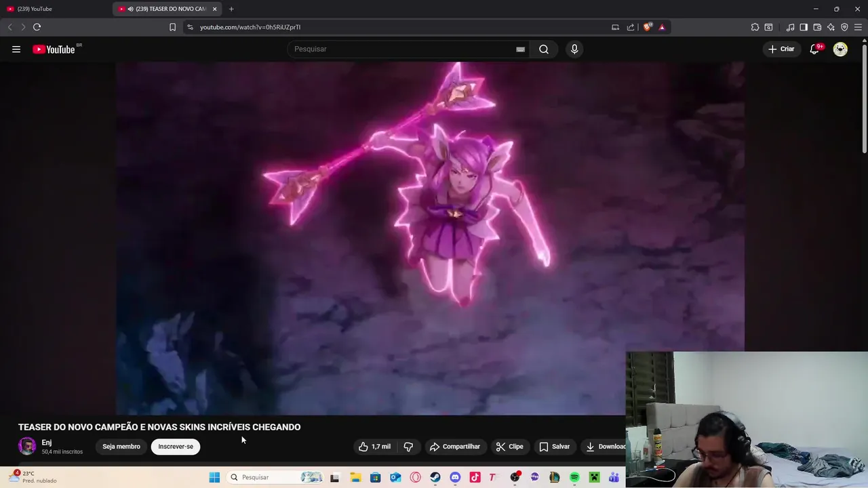Screen dimensions: 868x488
Task: Open Spotify from the taskbar
Action: [x=574, y=477]
